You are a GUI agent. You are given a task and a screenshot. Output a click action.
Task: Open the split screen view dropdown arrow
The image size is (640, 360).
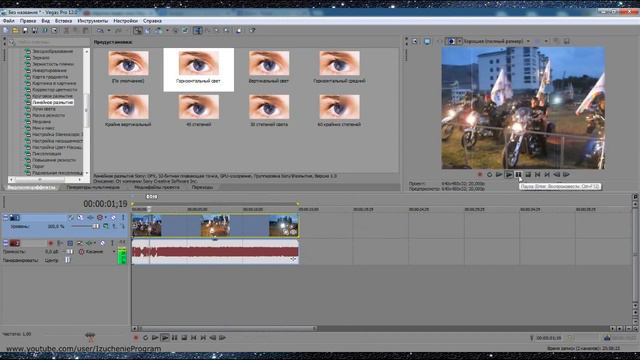[x=460, y=41]
